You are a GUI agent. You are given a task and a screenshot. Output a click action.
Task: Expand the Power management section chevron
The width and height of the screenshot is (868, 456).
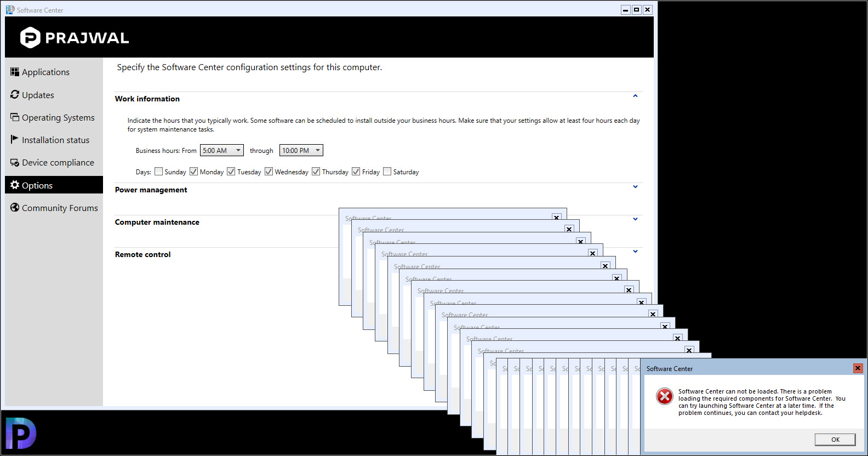[x=636, y=187]
